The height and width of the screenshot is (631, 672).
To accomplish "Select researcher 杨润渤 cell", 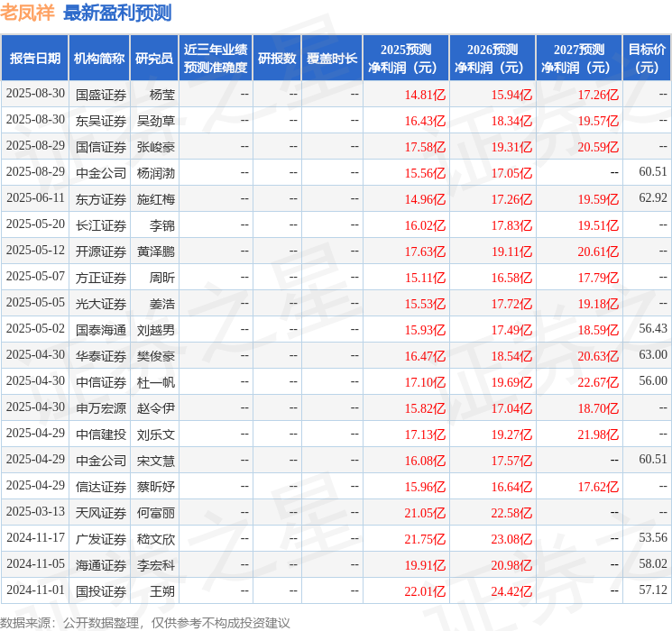I will click(155, 173).
